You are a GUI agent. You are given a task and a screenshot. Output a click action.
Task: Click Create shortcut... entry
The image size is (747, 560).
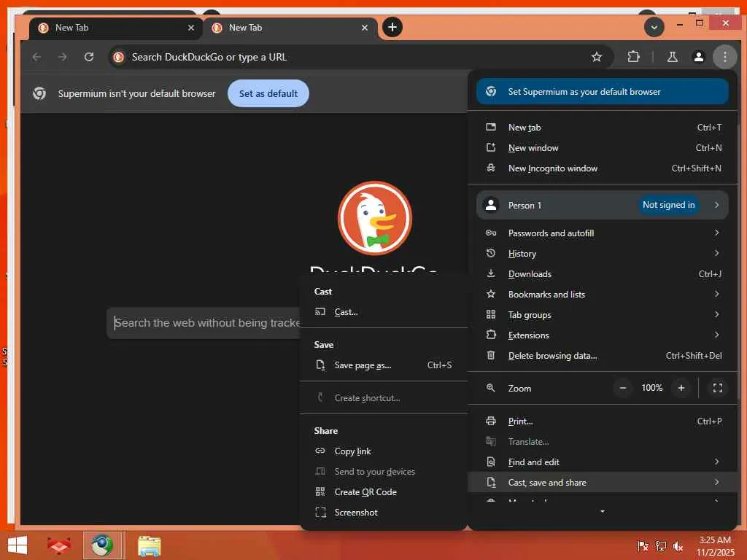(x=384, y=397)
